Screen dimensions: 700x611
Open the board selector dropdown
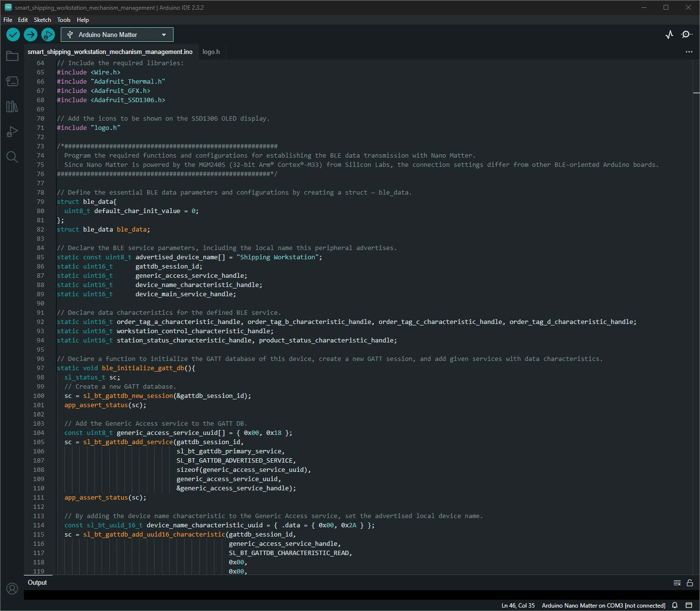coord(117,35)
